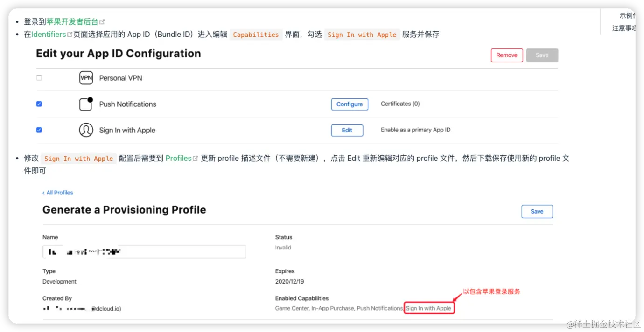The image size is (644, 332).
Task: Open 注意事项 in the right sidebar
Action: [624, 28]
